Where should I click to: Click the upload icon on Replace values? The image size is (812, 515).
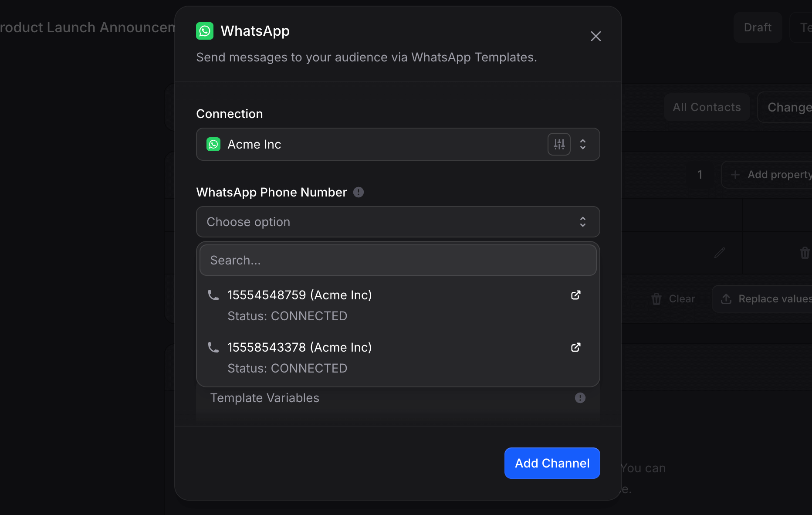[726, 299]
